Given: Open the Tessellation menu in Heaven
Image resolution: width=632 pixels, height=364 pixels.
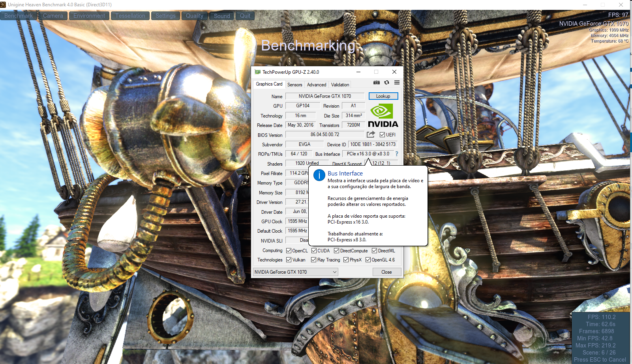Looking at the screenshot, I should (130, 16).
